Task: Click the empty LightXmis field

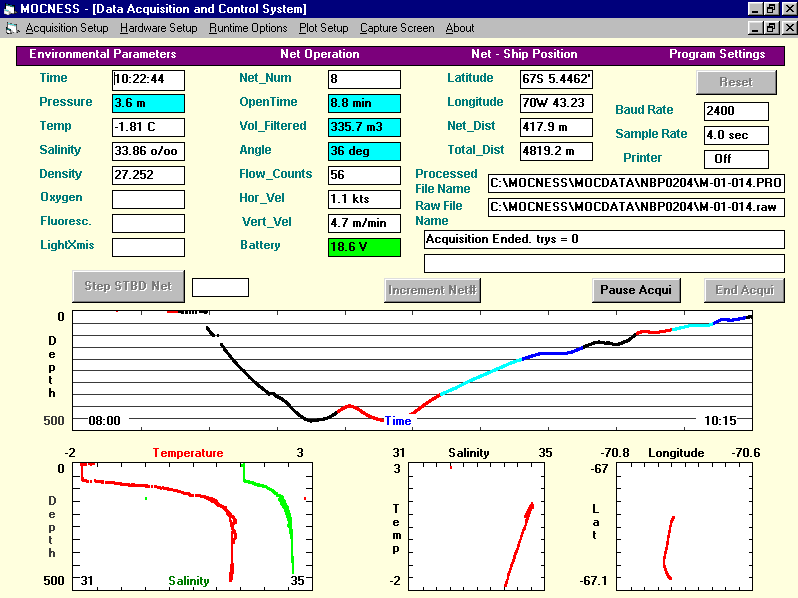Action: click(x=148, y=247)
